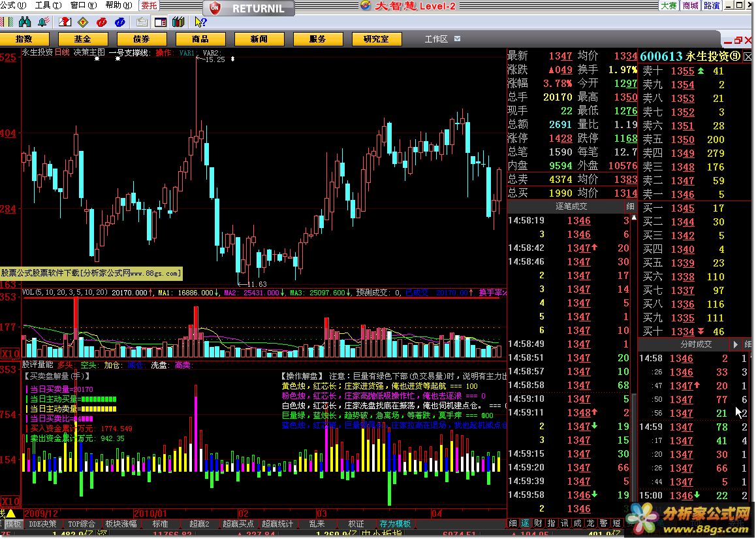Viewport: 756px width, 539px height.
Task: Open the bookshelf icon in toolbar
Action: click(x=178, y=22)
